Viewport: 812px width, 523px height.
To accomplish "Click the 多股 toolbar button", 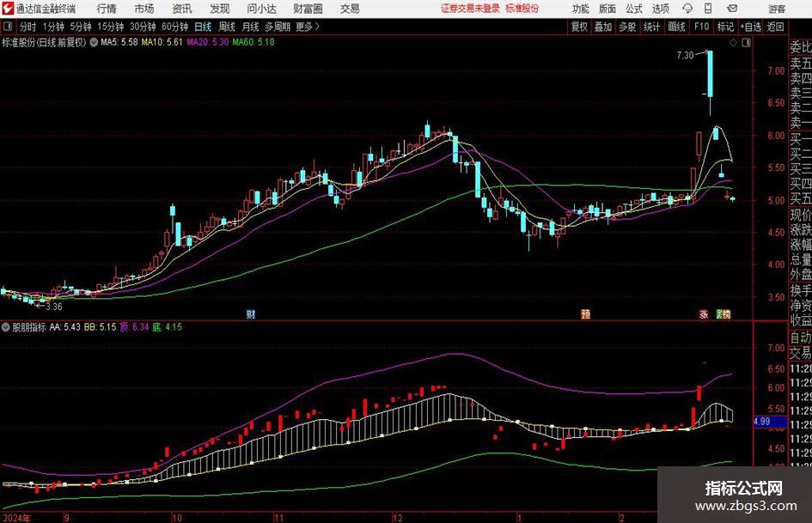I will point(627,27).
